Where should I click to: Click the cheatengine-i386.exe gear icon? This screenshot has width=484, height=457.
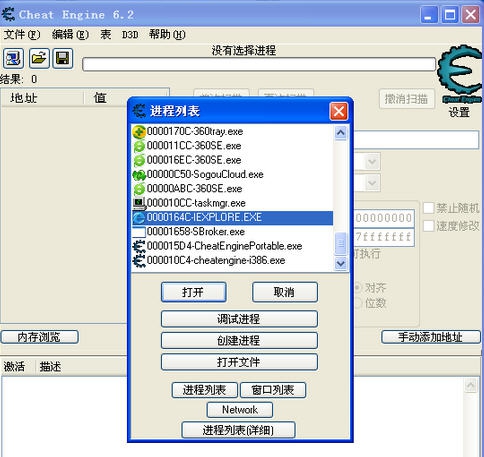click(139, 260)
